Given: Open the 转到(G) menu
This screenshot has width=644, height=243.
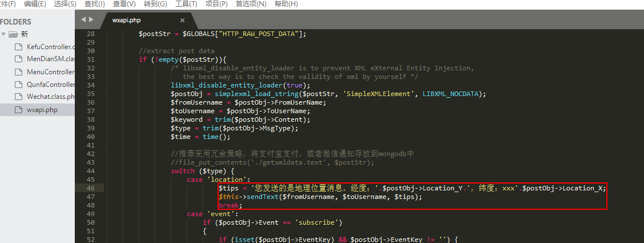Looking at the screenshot, I should [155, 4].
